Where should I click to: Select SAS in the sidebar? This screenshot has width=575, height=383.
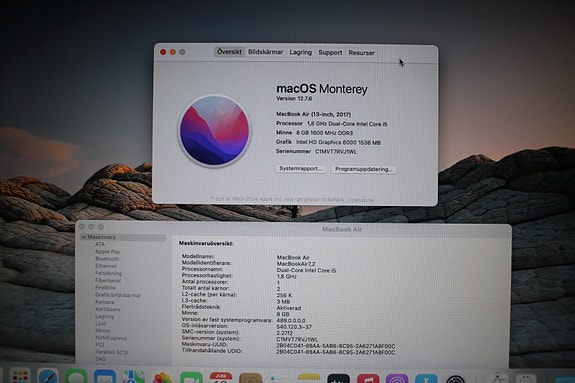[x=100, y=359]
